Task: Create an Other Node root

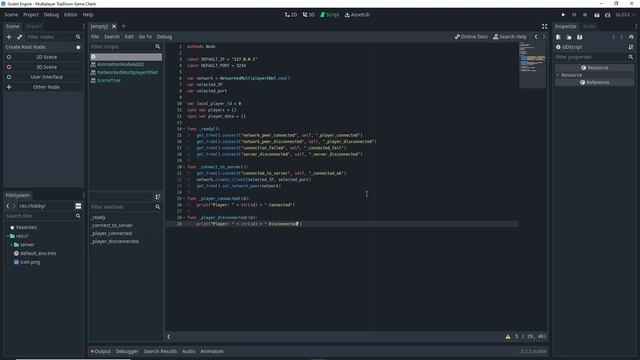Action: pos(43,87)
